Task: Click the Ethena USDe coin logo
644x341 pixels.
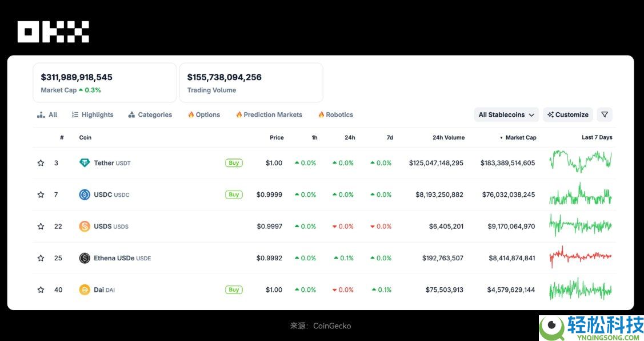Action: 85,258
